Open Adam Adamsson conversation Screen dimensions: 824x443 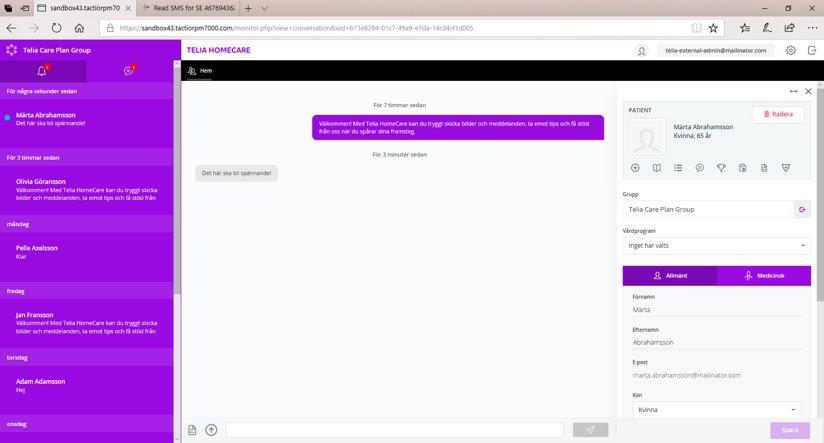click(86, 390)
